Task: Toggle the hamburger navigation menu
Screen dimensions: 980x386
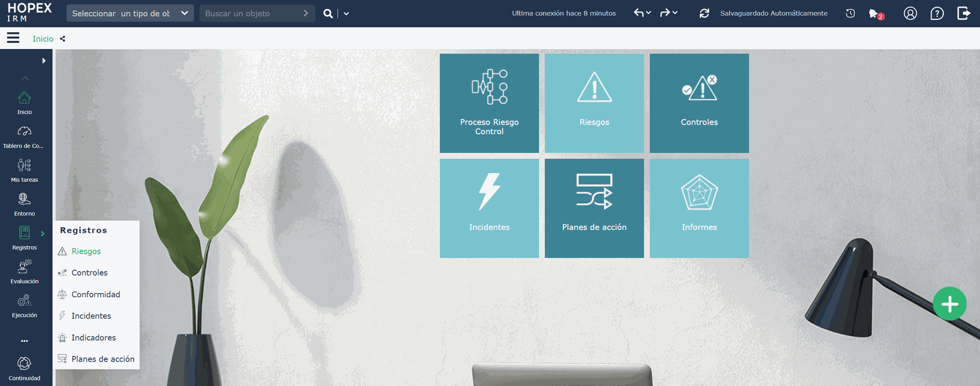Action: tap(13, 38)
